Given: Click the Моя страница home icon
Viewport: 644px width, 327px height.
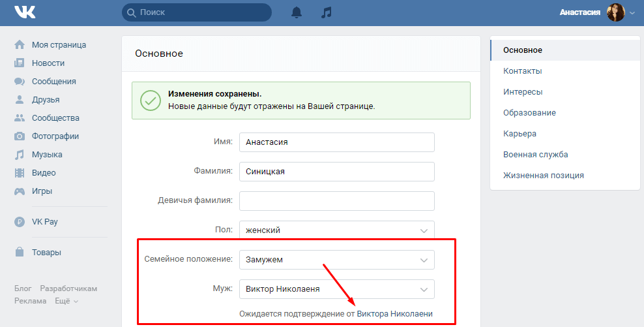Looking at the screenshot, I should pyautogui.click(x=20, y=45).
